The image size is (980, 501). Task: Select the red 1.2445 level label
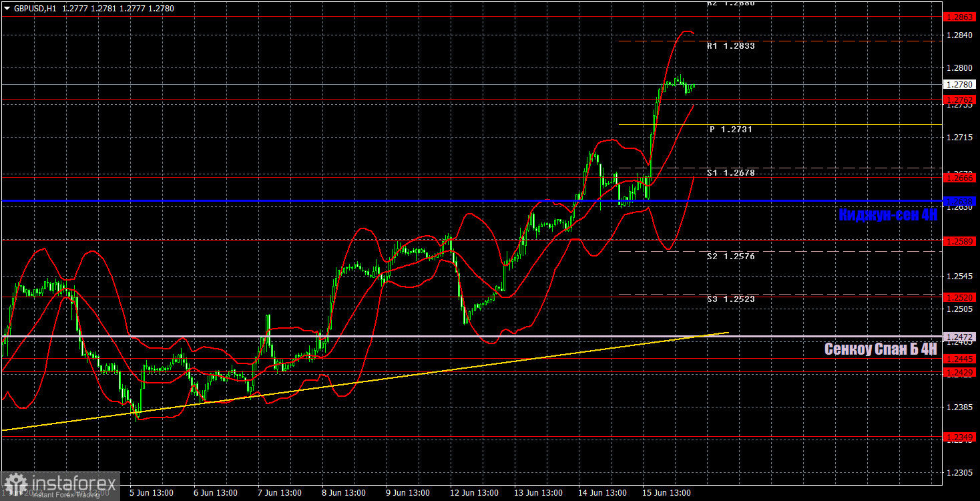pyautogui.click(x=959, y=359)
